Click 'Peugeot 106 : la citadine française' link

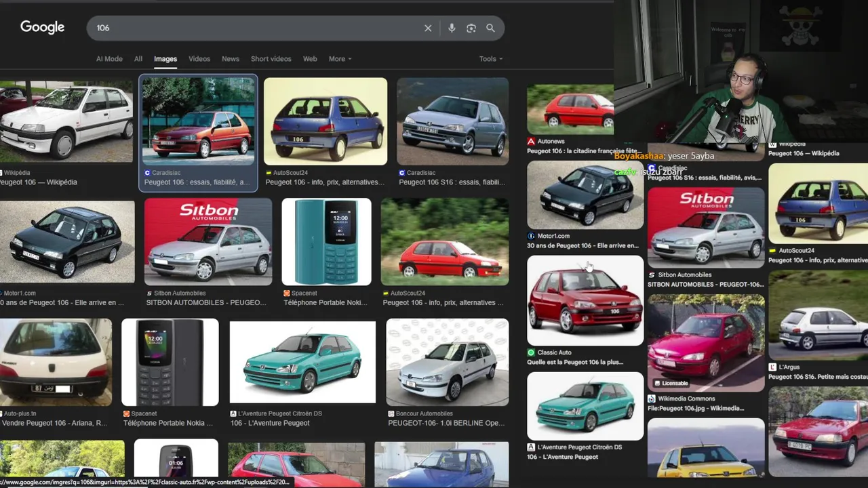[584, 151]
